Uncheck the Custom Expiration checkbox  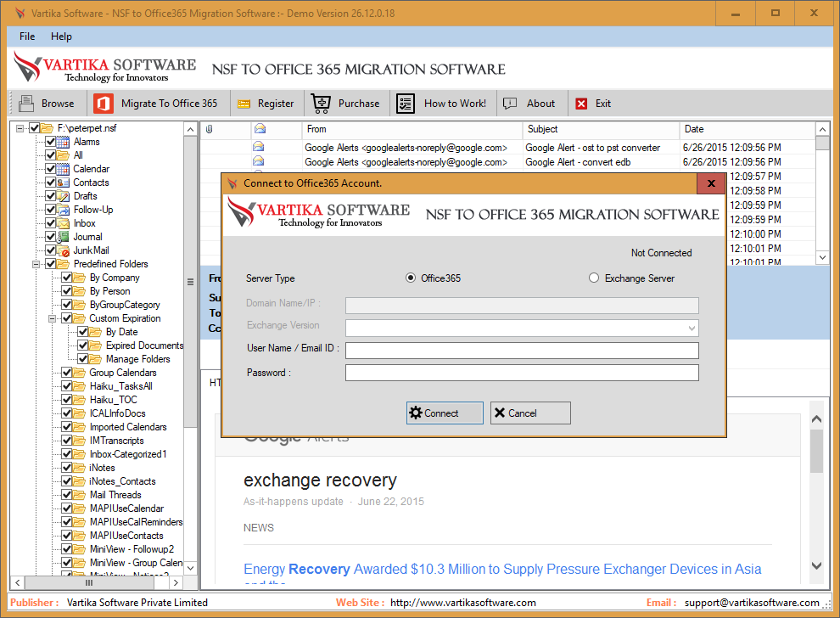67,317
